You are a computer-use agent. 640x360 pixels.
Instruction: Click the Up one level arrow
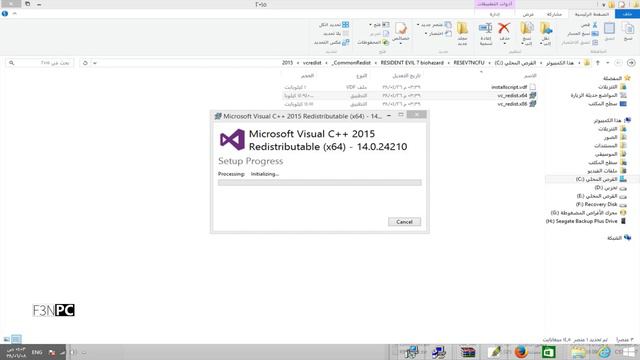click(598, 63)
